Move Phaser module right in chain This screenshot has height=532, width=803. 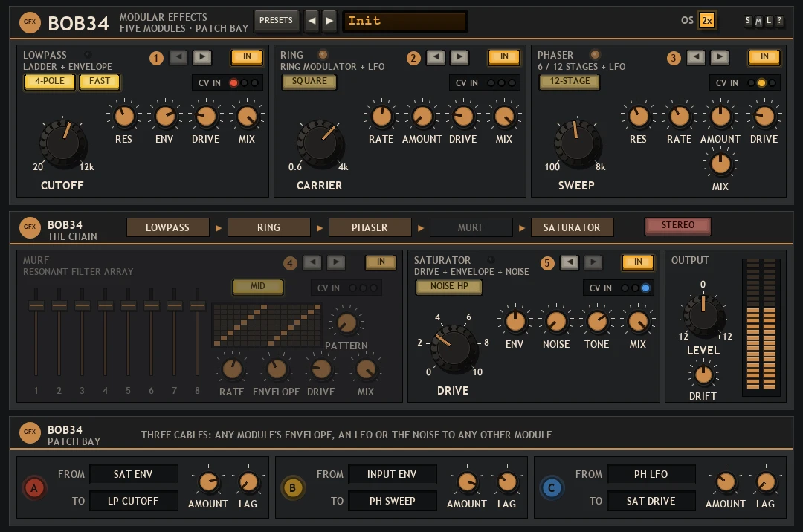point(720,57)
